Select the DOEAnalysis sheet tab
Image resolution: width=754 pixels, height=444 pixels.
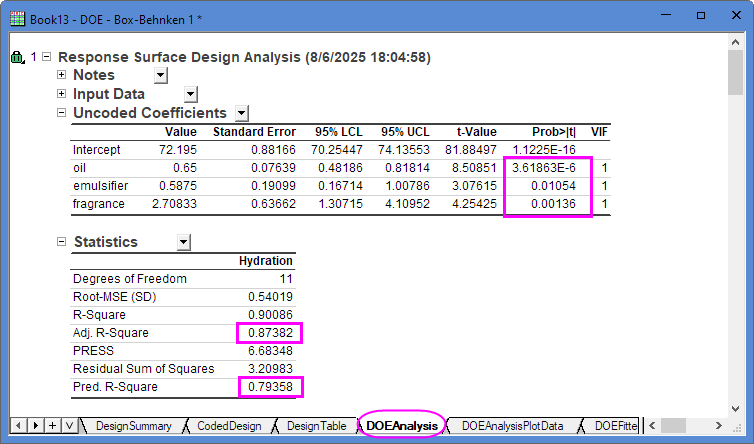click(x=402, y=426)
